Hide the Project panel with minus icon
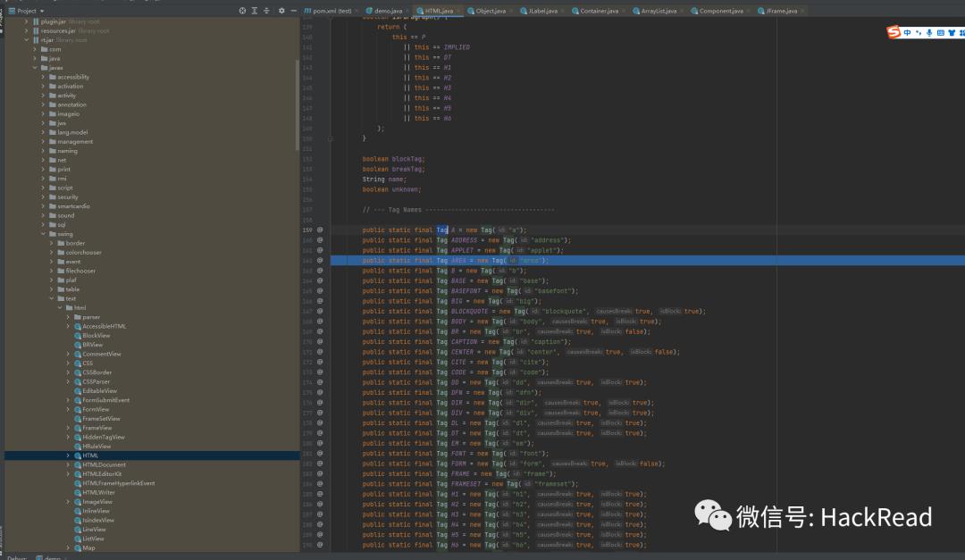The image size is (965, 560). point(294,11)
